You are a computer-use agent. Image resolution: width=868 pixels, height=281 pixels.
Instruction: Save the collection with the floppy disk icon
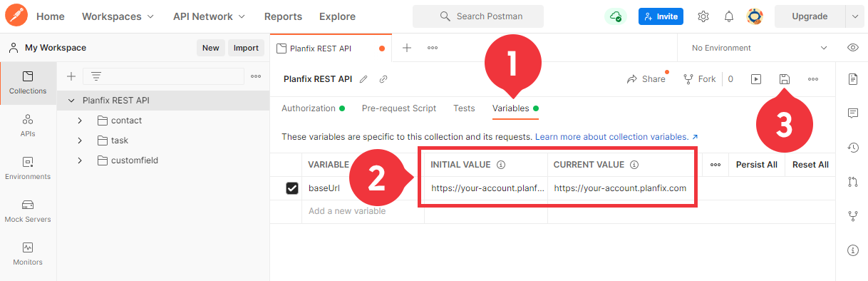coord(784,79)
